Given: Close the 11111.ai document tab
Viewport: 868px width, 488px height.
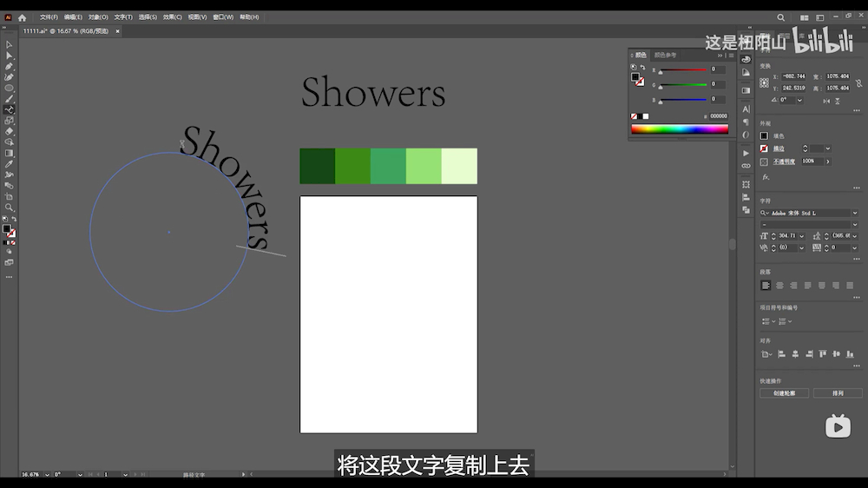Looking at the screenshot, I should point(117,31).
